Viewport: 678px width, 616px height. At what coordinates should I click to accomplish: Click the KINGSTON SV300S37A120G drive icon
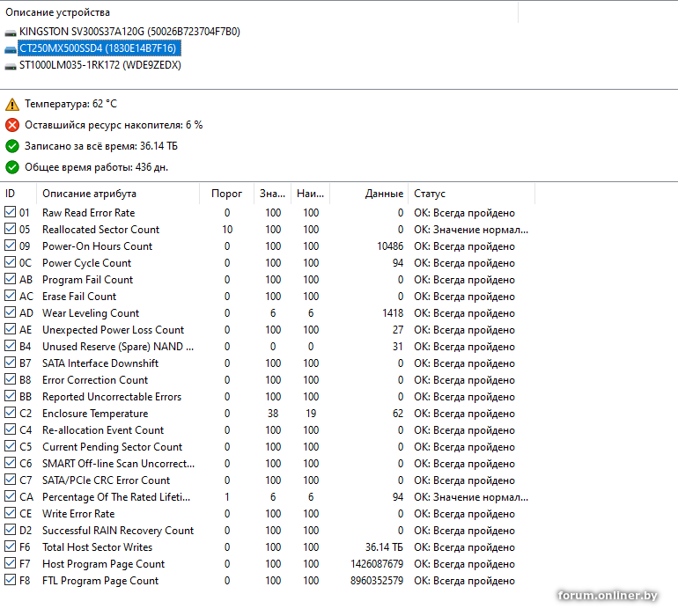tap(11, 32)
